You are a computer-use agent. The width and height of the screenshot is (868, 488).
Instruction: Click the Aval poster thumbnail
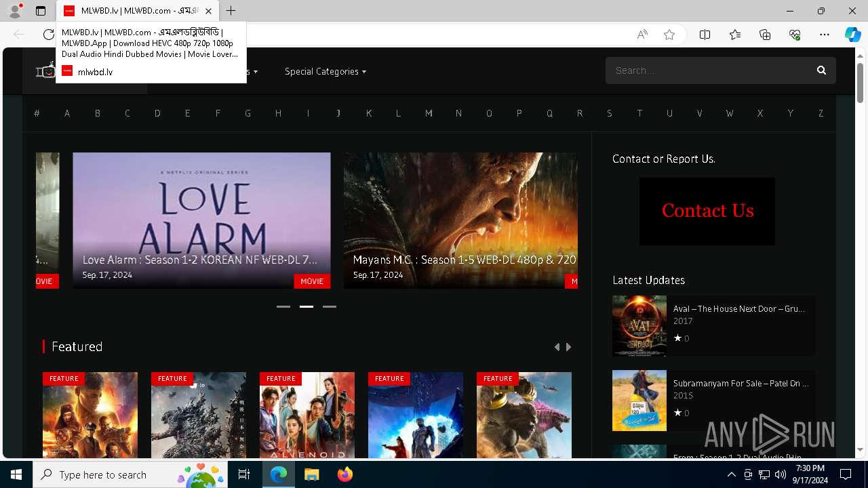coord(639,326)
